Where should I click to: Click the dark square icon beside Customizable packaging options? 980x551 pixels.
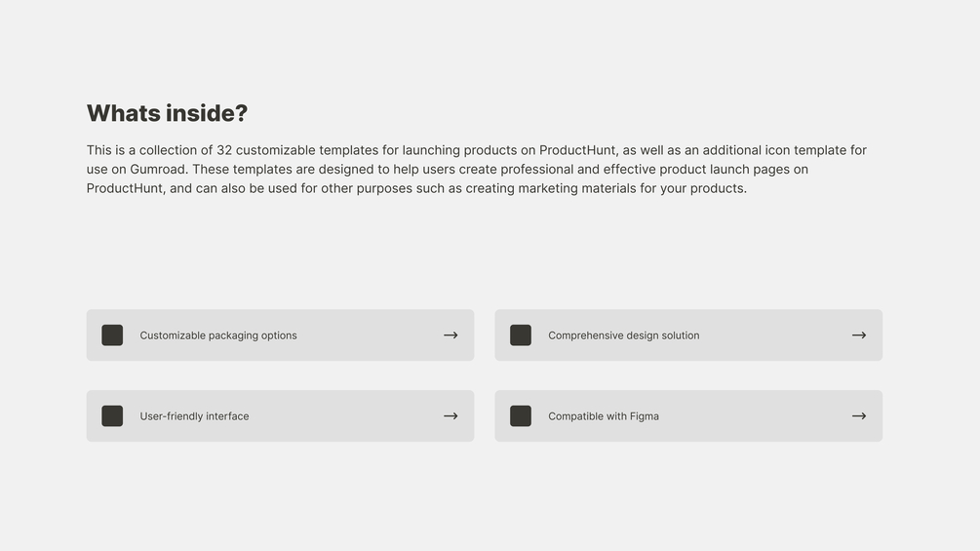112,335
